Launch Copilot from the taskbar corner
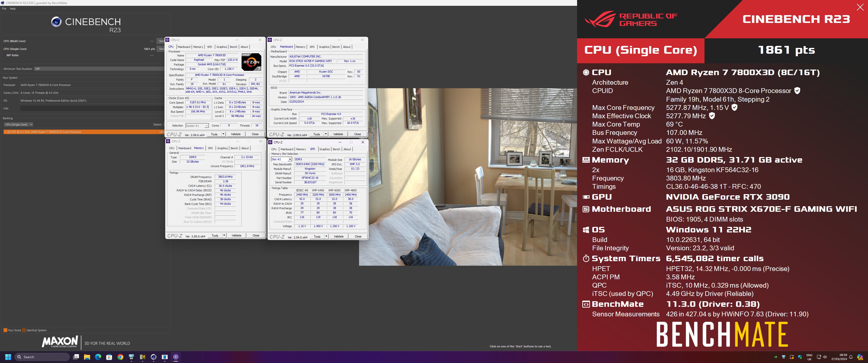This screenshot has width=868, height=363. (860, 357)
